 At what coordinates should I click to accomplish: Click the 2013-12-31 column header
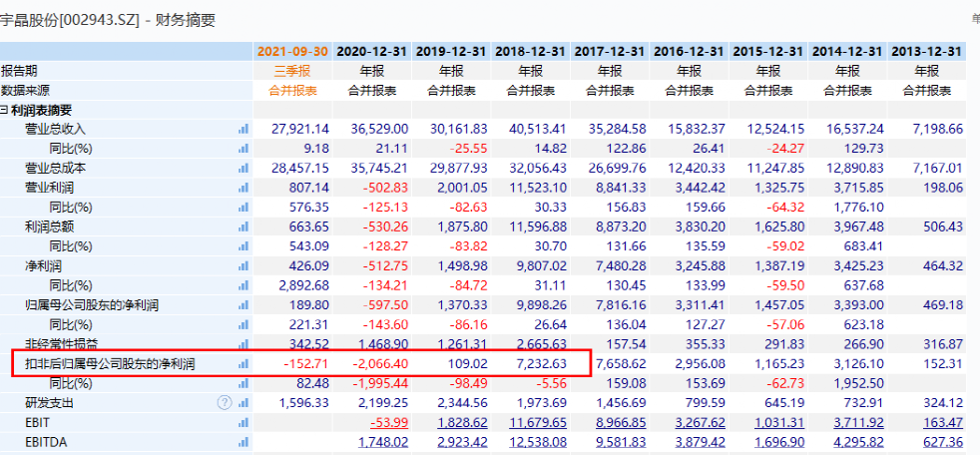pyautogui.click(x=927, y=51)
